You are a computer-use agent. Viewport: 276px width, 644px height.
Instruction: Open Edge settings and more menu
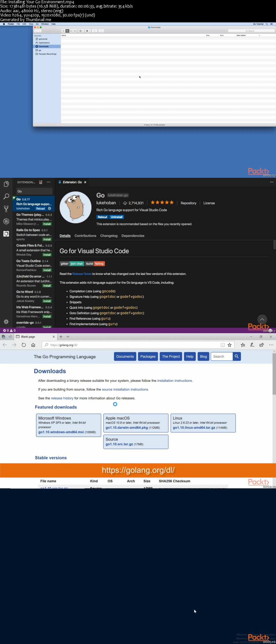click(271, 345)
